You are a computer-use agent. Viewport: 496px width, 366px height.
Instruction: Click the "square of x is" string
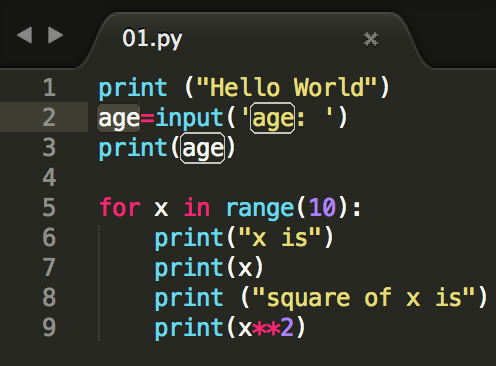363,297
